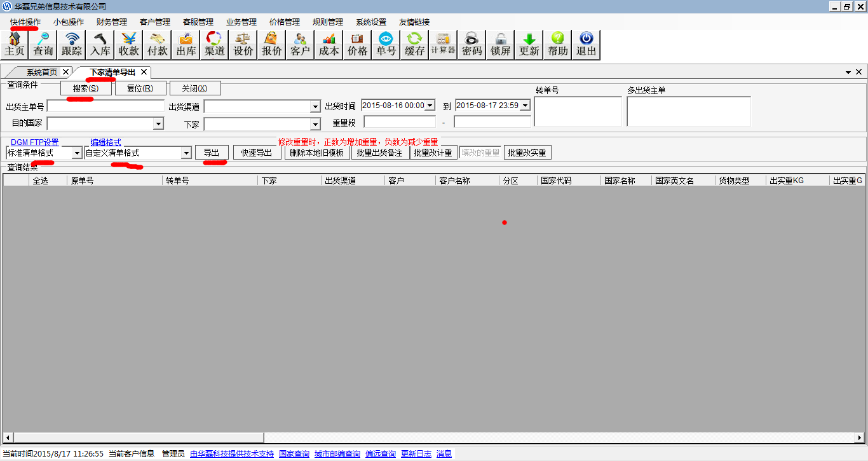Viewport: 868px width, 461px height.
Task: Expand the 目的国家 destination country dropdown
Action: [x=158, y=124]
